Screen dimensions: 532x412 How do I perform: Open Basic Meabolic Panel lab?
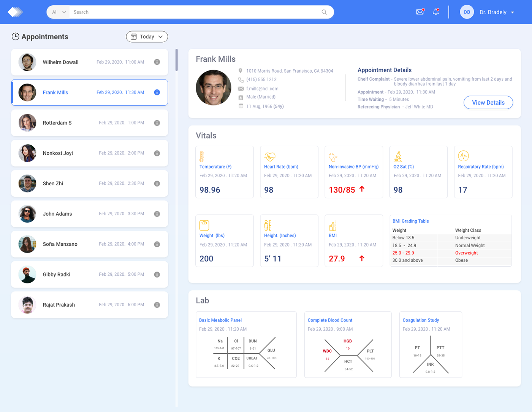pyautogui.click(x=246, y=345)
